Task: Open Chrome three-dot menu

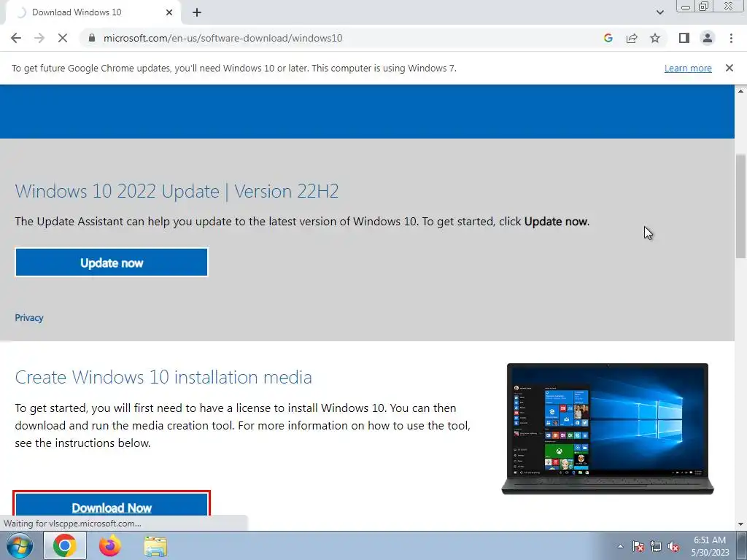Action: pyautogui.click(x=731, y=38)
